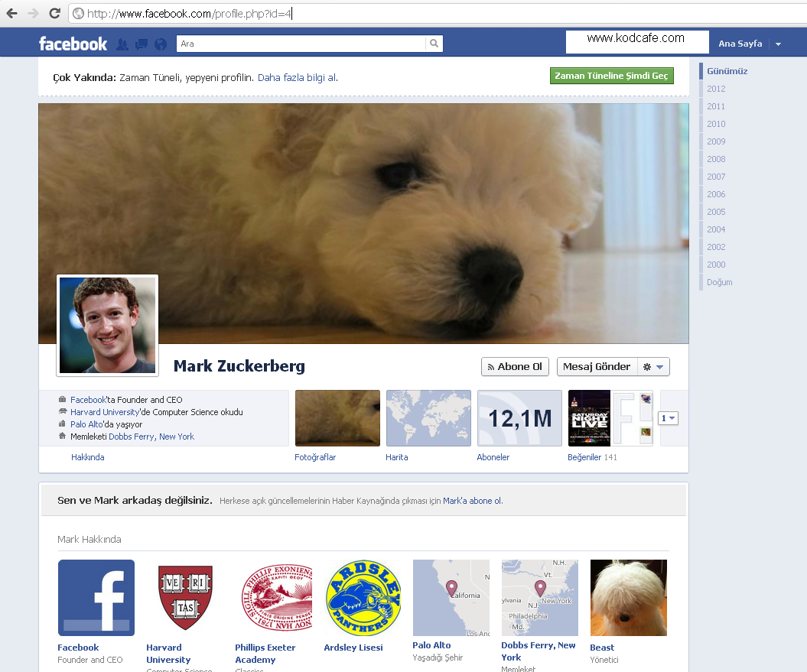Open the Beğeniler link
The image size is (807, 672).
click(584, 457)
